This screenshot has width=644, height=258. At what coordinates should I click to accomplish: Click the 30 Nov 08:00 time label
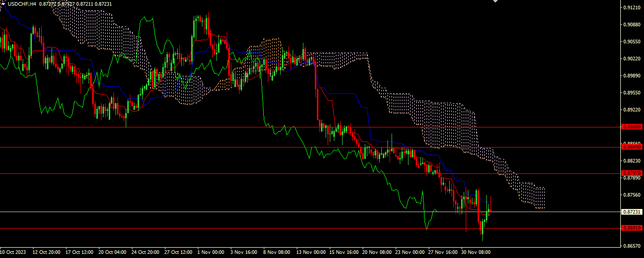pyautogui.click(x=476, y=253)
